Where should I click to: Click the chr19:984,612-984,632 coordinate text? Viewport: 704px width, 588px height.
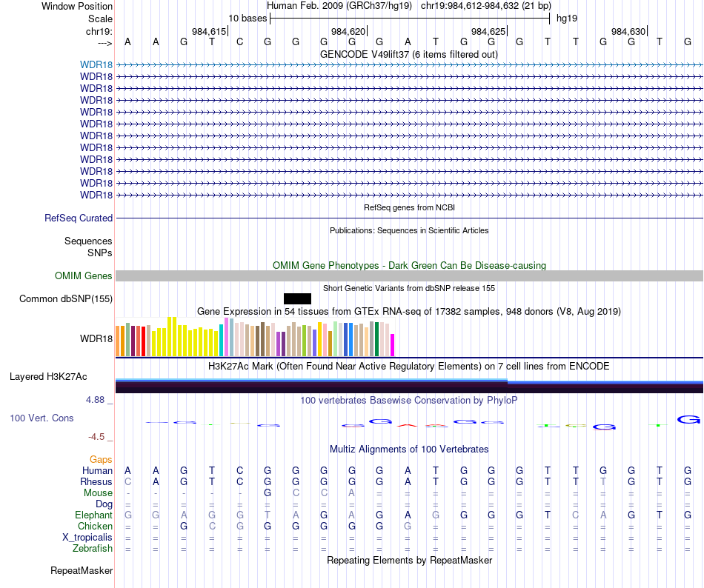tap(486, 6)
